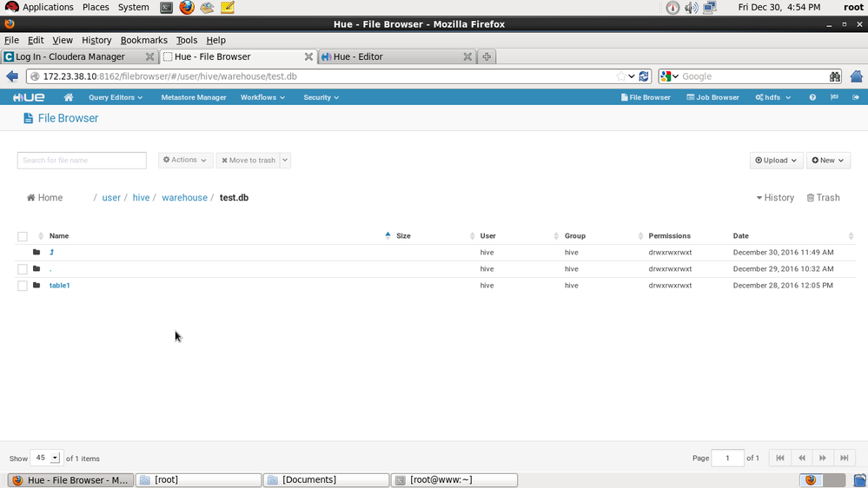Tick the checkbox for table1

[22, 286]
